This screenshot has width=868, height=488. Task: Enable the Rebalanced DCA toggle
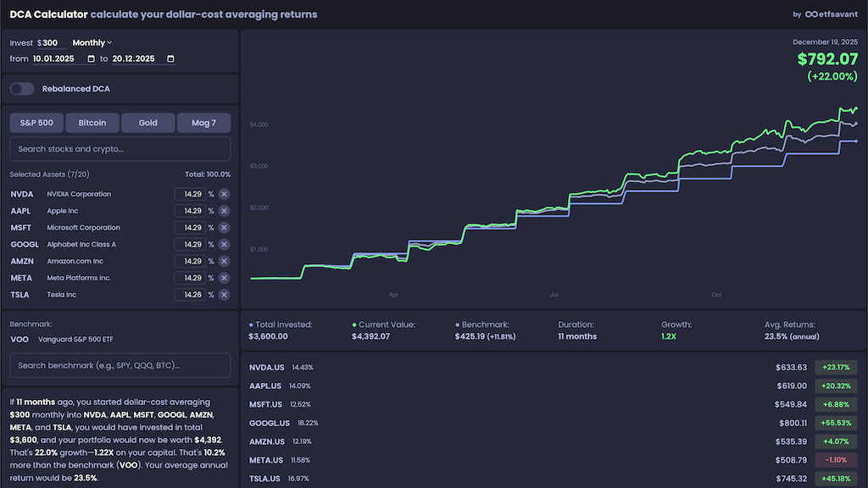point(21,88)
